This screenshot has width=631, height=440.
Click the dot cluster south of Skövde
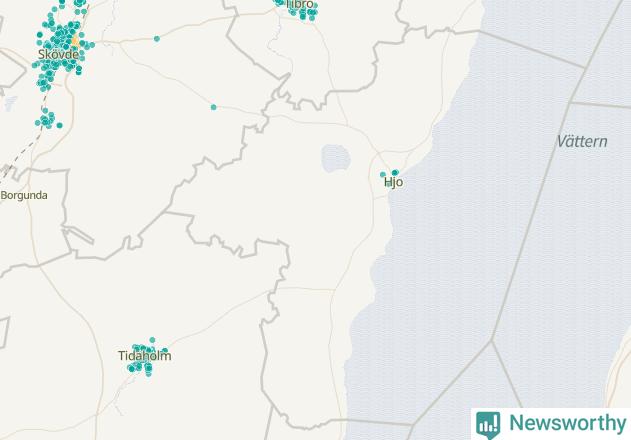49,119
